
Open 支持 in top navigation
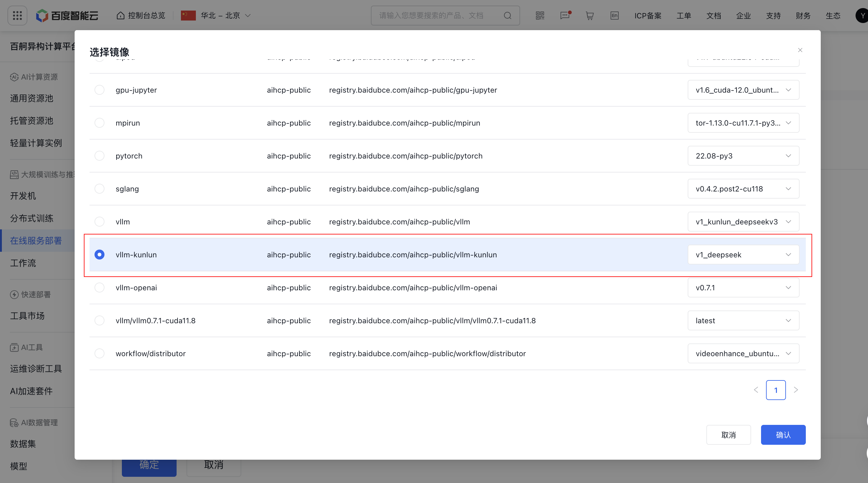(773, 16)
